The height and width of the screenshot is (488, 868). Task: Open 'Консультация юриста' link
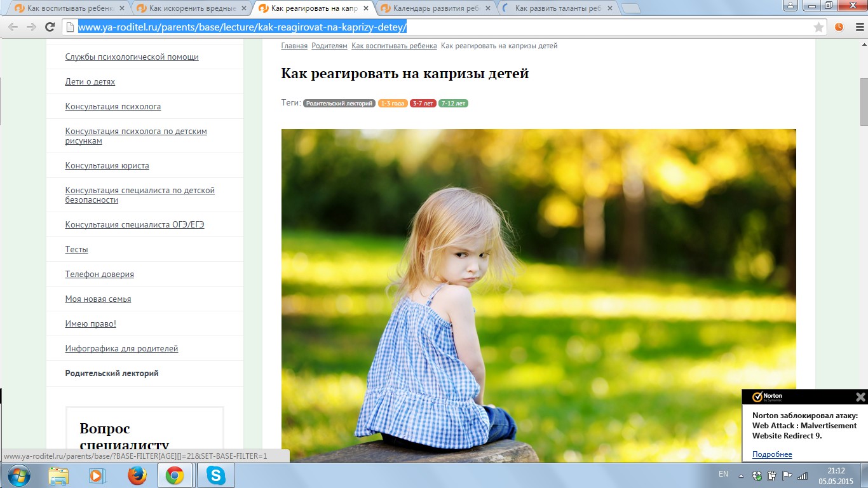pyautogui.click(x=107, y=166)
